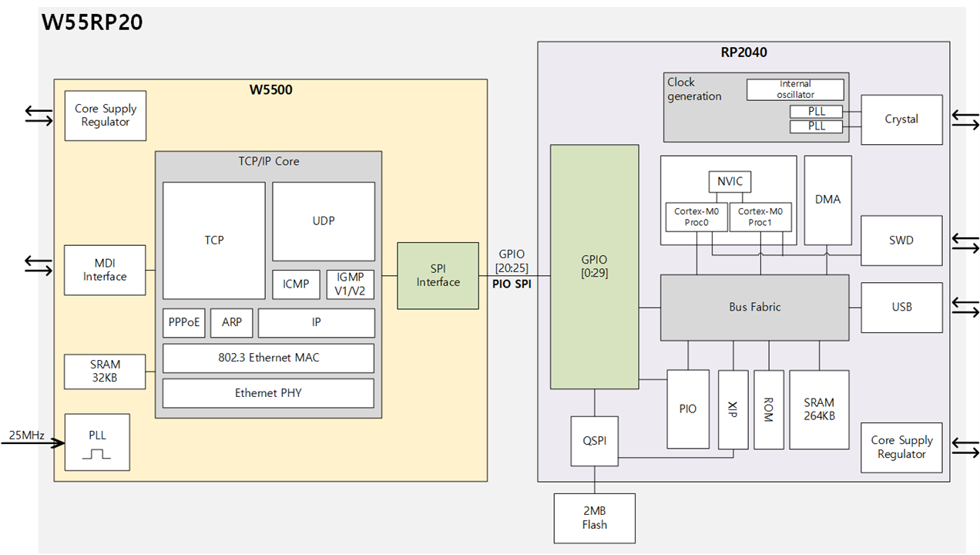Click the W5500 block label
The width and height of the screenshot is (980, 555).
(270, 90)
